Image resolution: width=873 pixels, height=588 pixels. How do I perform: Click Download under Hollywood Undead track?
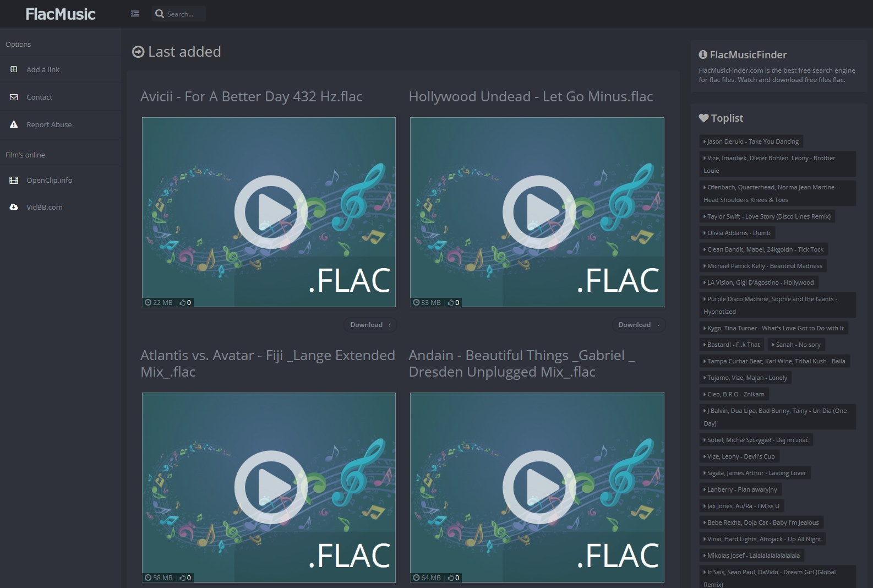639,325
